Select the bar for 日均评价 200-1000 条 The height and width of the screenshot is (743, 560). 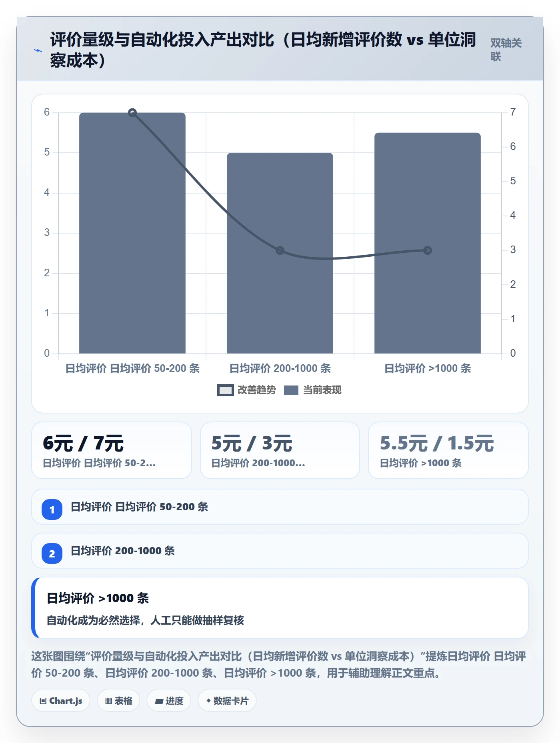[x=280, y=253]
